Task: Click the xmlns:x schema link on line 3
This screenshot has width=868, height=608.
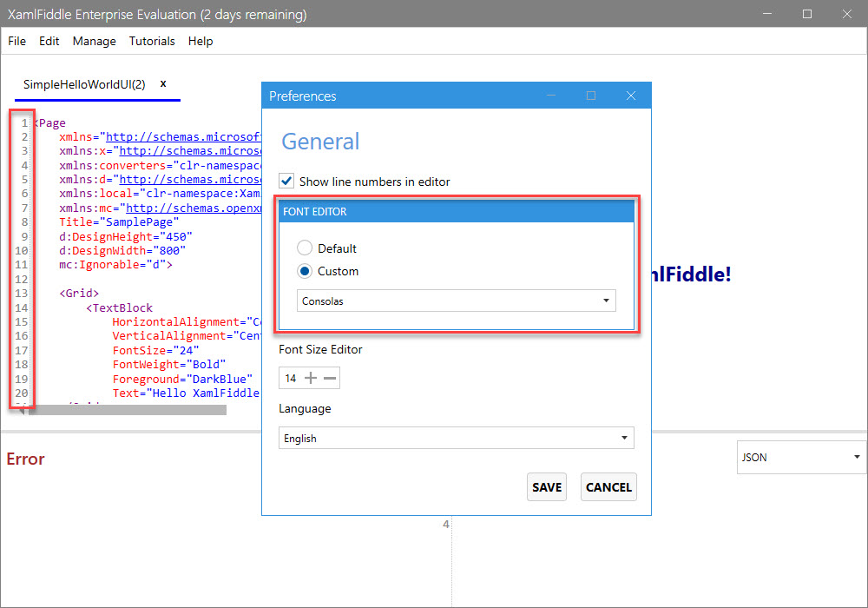Action: 190,150
